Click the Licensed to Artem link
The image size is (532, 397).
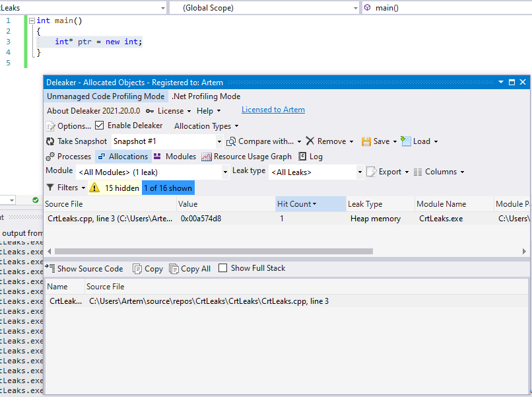[273, 110]
